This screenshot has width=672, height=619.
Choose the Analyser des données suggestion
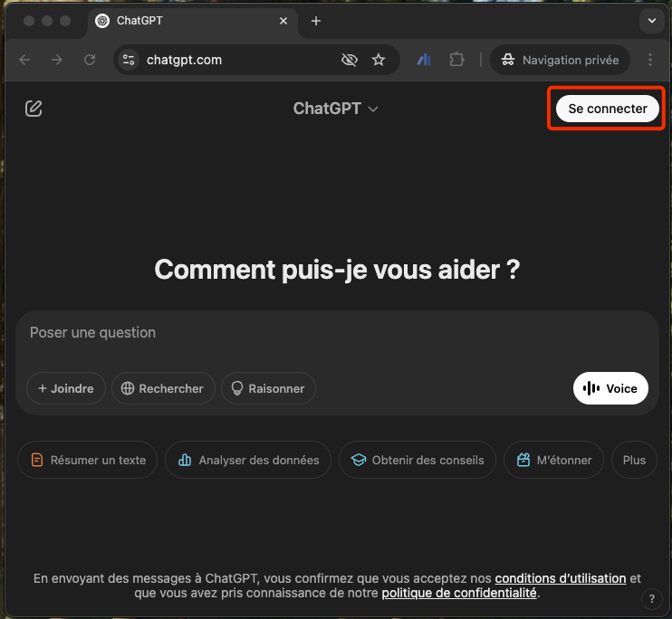pos(248,460)
